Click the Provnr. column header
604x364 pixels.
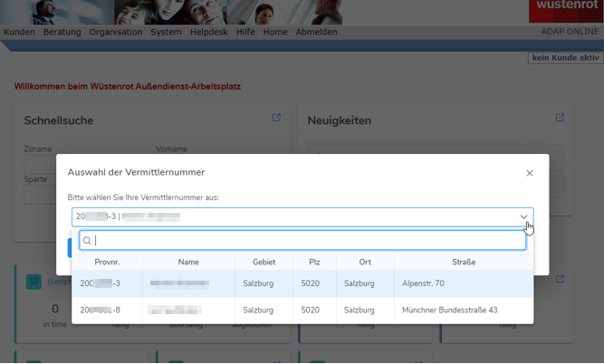[107, 262]
